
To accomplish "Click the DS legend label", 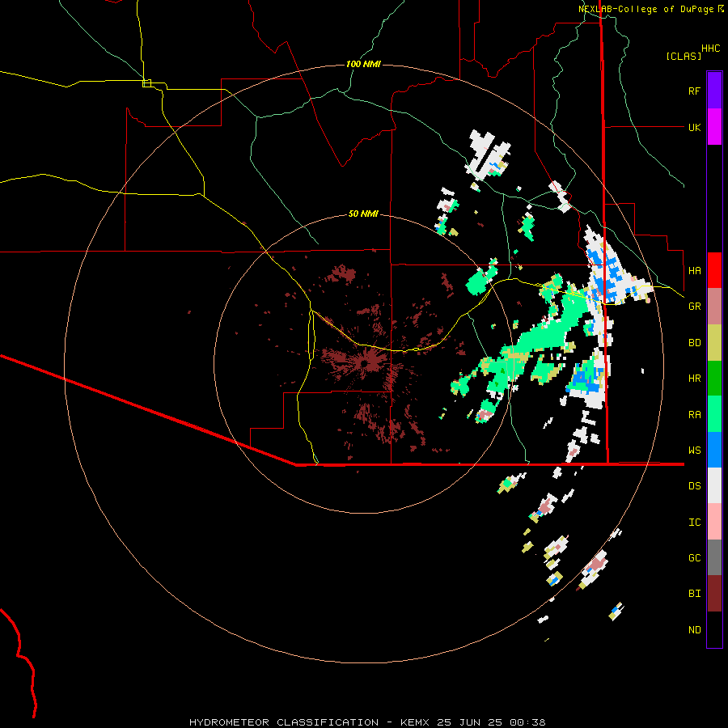I will point(694,486).
